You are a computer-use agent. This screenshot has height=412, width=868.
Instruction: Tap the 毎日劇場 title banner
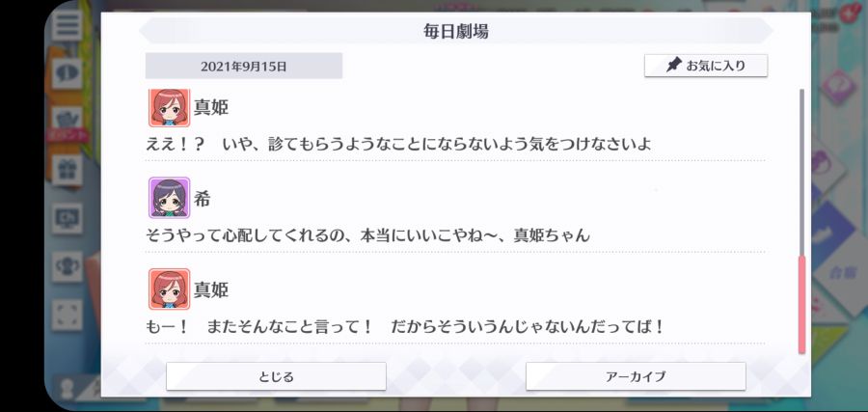pos(456,31)
